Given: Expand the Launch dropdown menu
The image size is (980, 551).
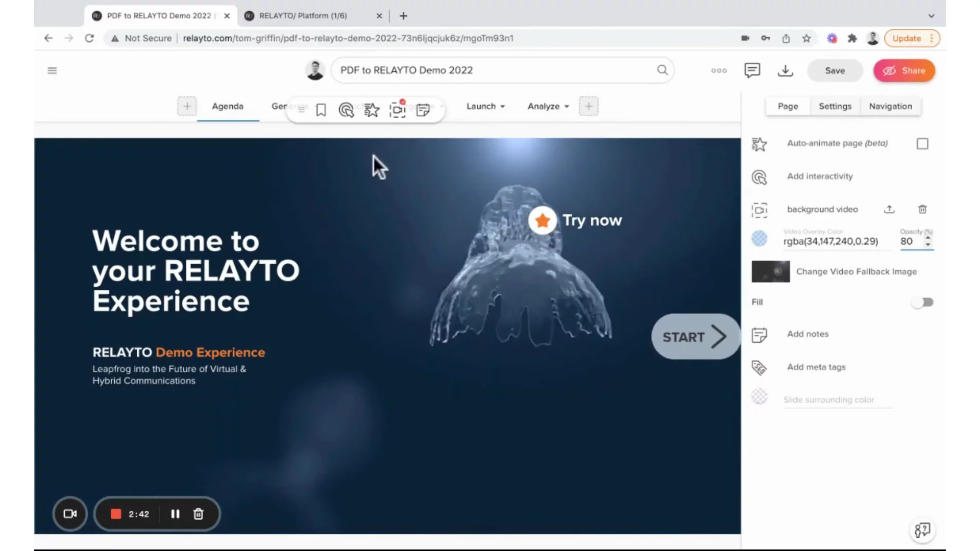Looking at the screenshot, I should tap(485, 106).
